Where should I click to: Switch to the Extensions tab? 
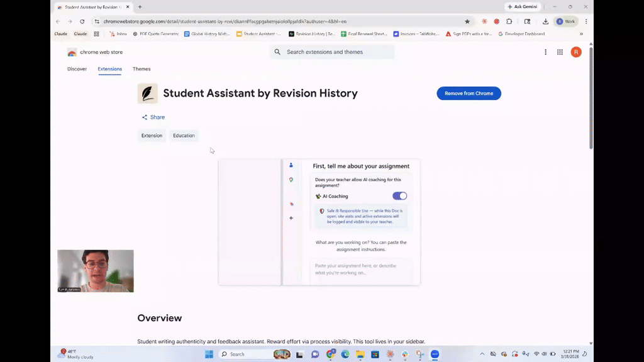(x=109, y=69)
